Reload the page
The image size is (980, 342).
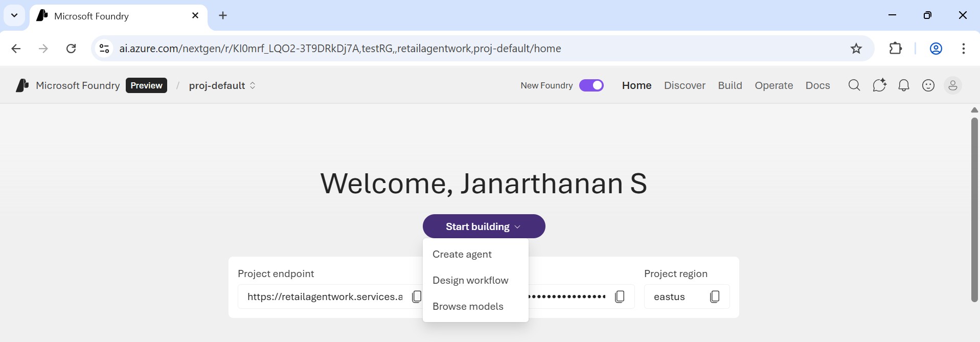(x=71, y=49)
